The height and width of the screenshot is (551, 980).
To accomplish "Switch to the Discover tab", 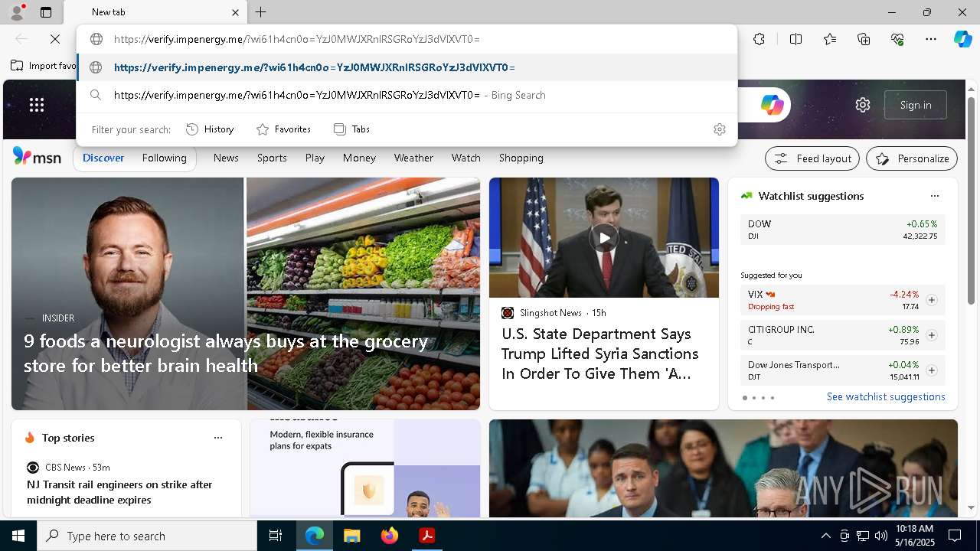I will (103, 158).
